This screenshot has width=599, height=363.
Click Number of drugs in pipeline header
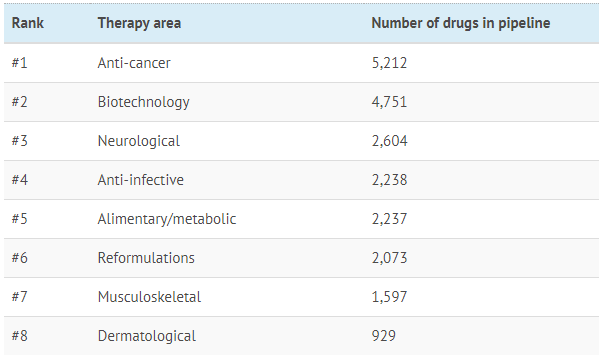(x=461, y=23)
